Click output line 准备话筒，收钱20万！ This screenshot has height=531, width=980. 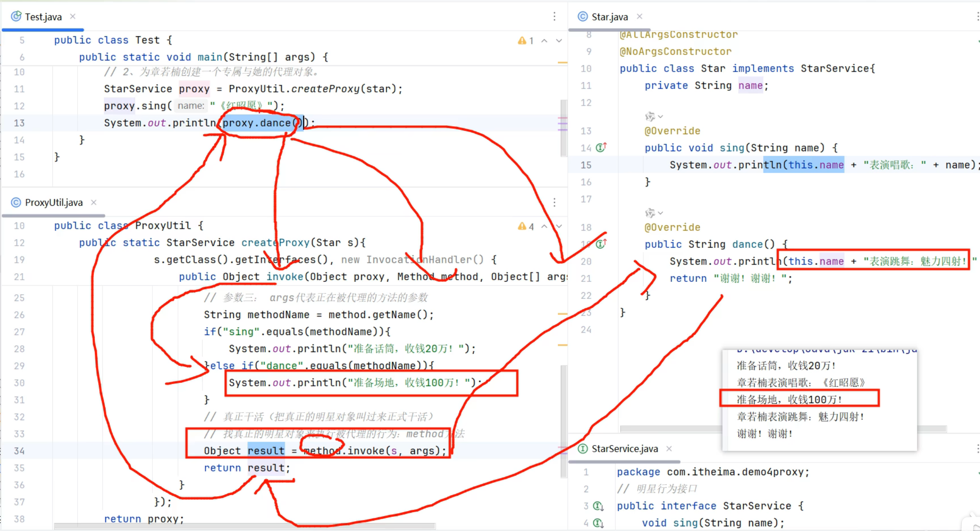coord(786,366)
